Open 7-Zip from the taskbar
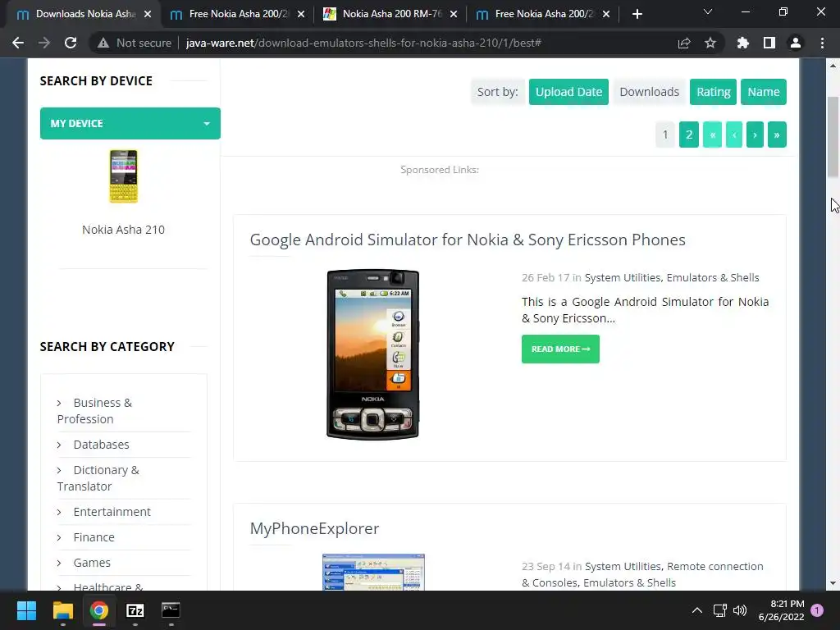This screenshot has height=630, width=840. point(135,610)
